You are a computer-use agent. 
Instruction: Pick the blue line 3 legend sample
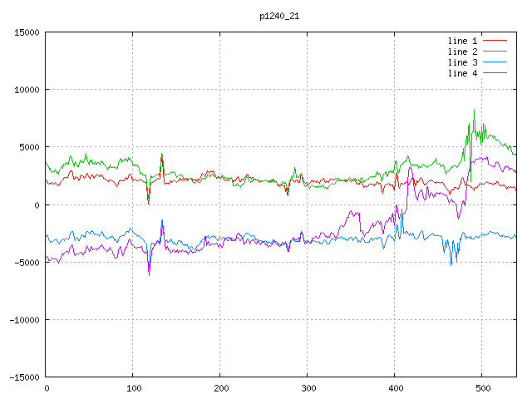click(495, 62)
